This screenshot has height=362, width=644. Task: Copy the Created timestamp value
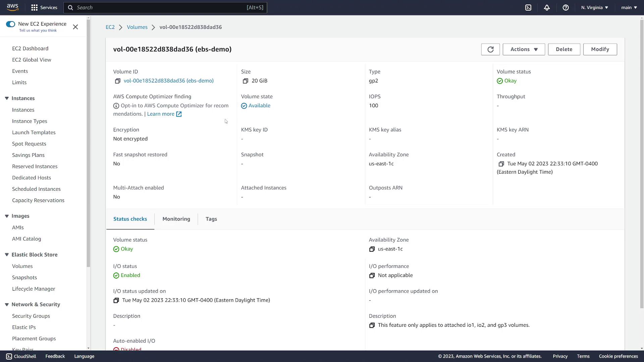[x=501, y=164]
